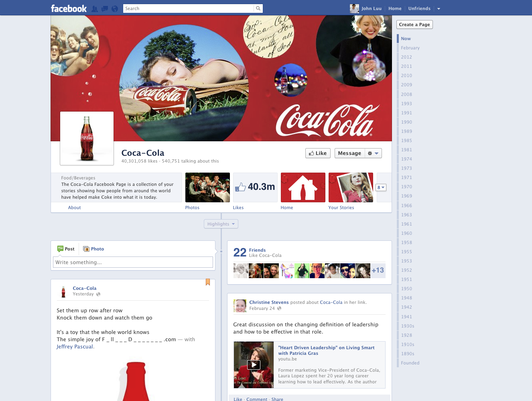Image resolution: width=532 pixels, height=401 pixels.
Task: Open the Highlights dropdown
Action: (221, 224)
